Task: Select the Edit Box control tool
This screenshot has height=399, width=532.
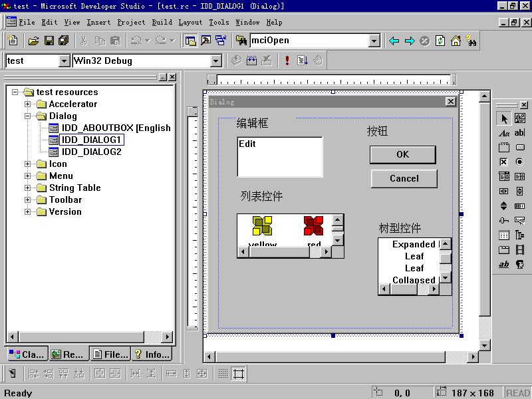Action: tap(520, 133)
